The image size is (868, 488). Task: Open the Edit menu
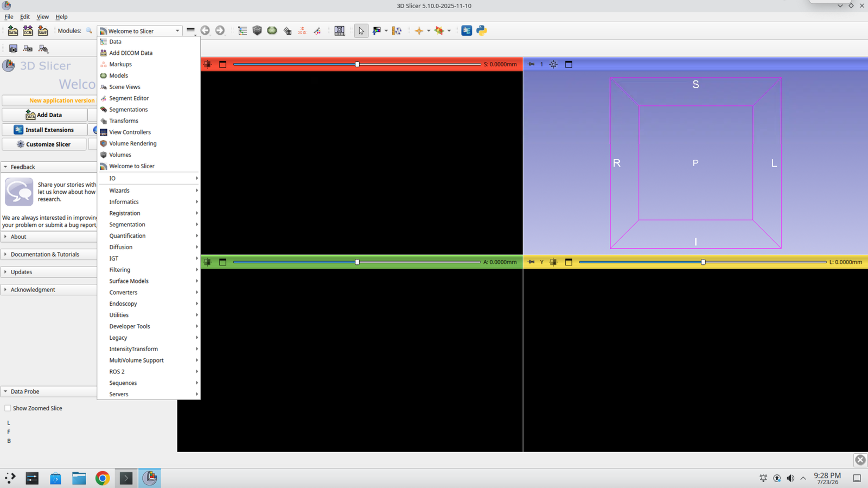[25, 17]
